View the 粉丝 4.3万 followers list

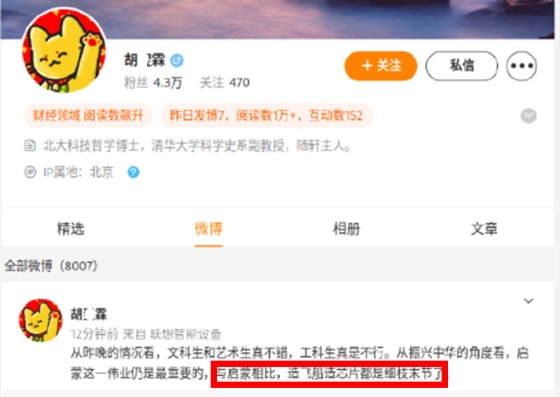[x=153, y=83]
